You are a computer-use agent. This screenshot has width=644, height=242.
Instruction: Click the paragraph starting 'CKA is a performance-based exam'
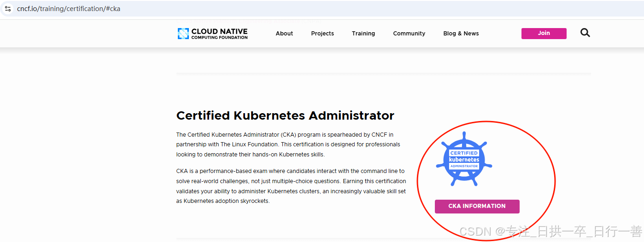(x=291, y=186)
